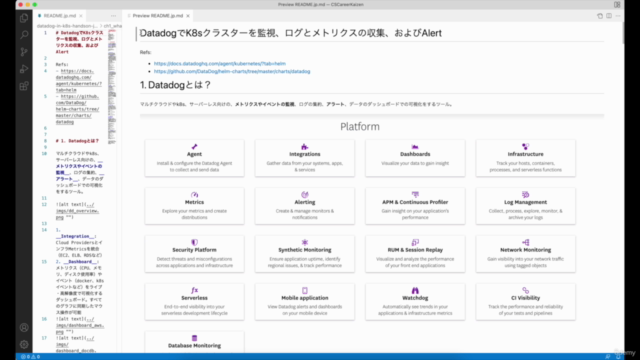Screen dimensions: 640x360
Task: Click the Watchdog card title
Action: [x=415, y=298]
